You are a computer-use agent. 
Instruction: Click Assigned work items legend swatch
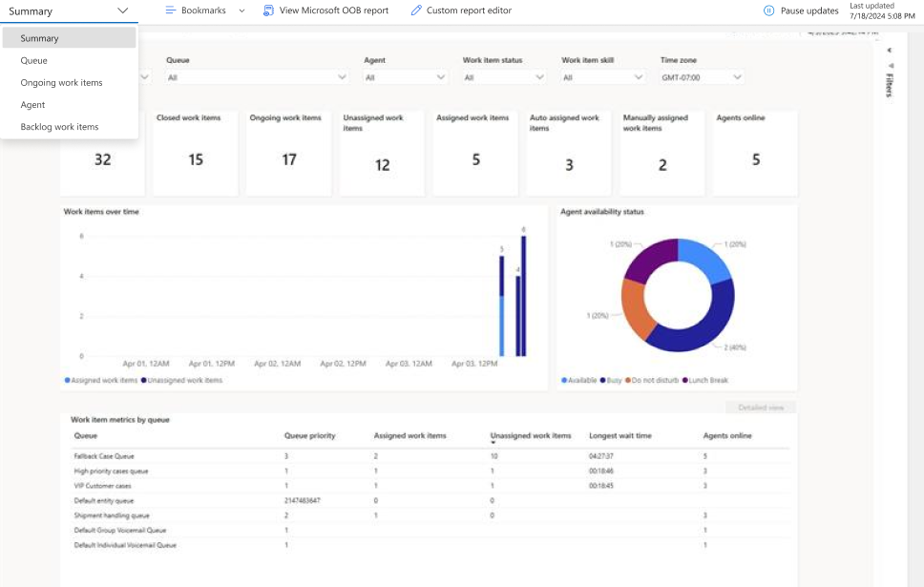click(67, 380)
